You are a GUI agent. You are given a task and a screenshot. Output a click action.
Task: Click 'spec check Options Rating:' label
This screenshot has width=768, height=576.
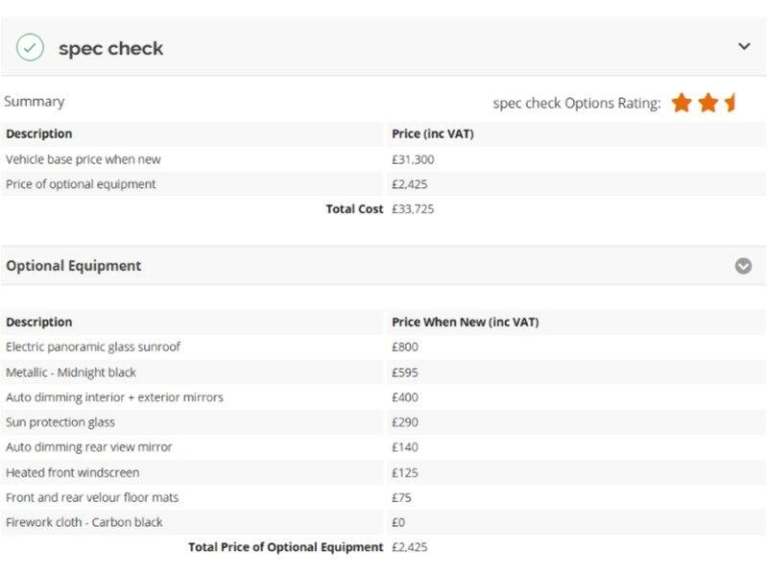click(576, 103)
